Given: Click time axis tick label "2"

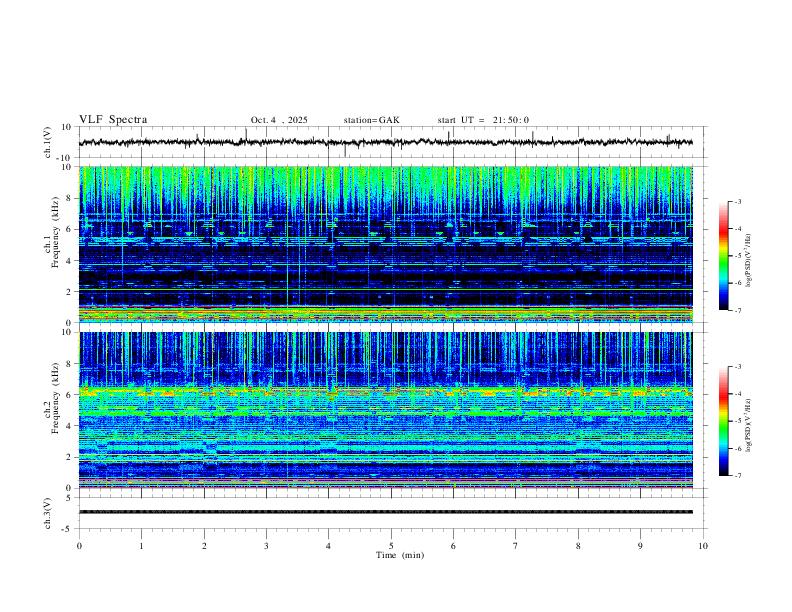Looking at the screenshot, I should pos(204,546).
